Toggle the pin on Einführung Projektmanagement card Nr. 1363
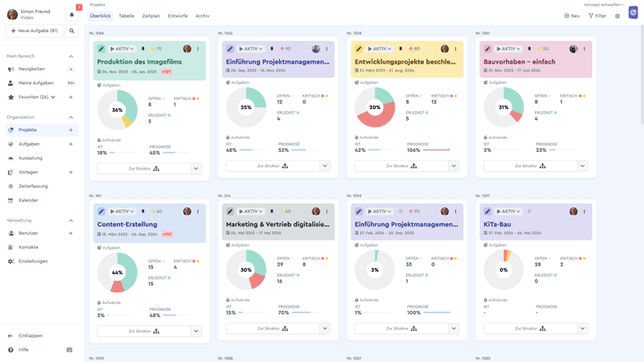Image resolution: width=644 pixels, height=362 pixels. click(x=272, y=49)
